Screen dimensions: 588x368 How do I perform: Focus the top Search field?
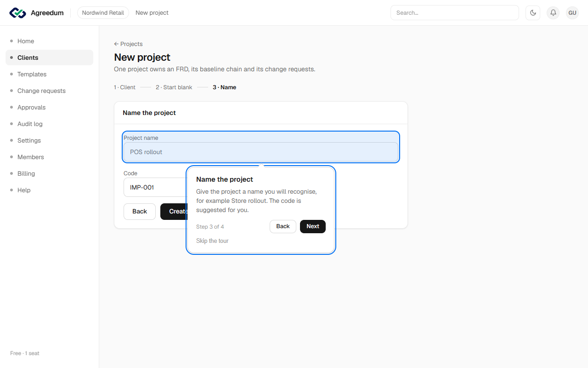(x=455, y=13)
